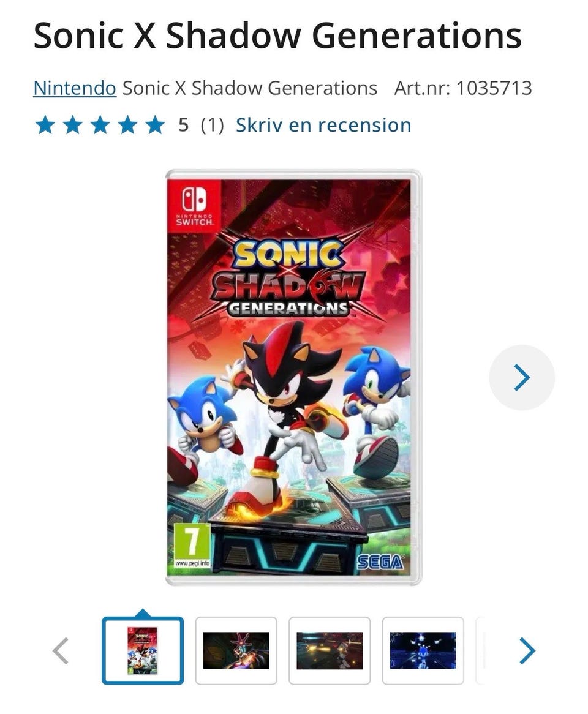Select the second screenshot thumbnail

236,651
